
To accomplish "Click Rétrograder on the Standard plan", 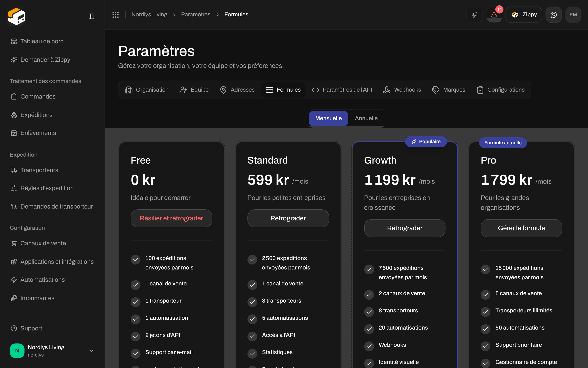I will (288, 218).
